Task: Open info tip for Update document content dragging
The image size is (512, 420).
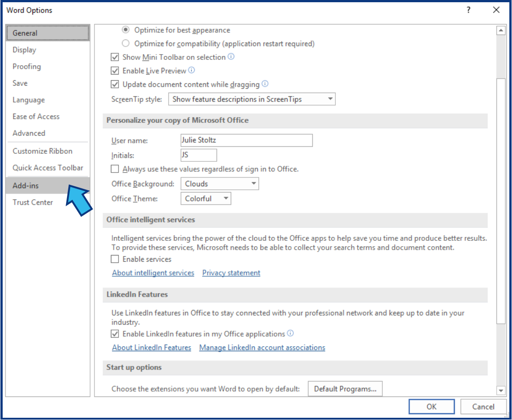Action: (265, 84)
